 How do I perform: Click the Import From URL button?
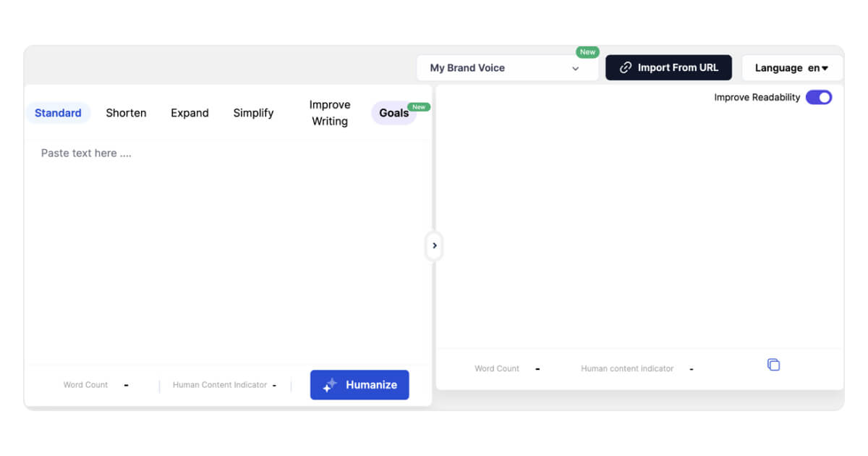point(668,68)
